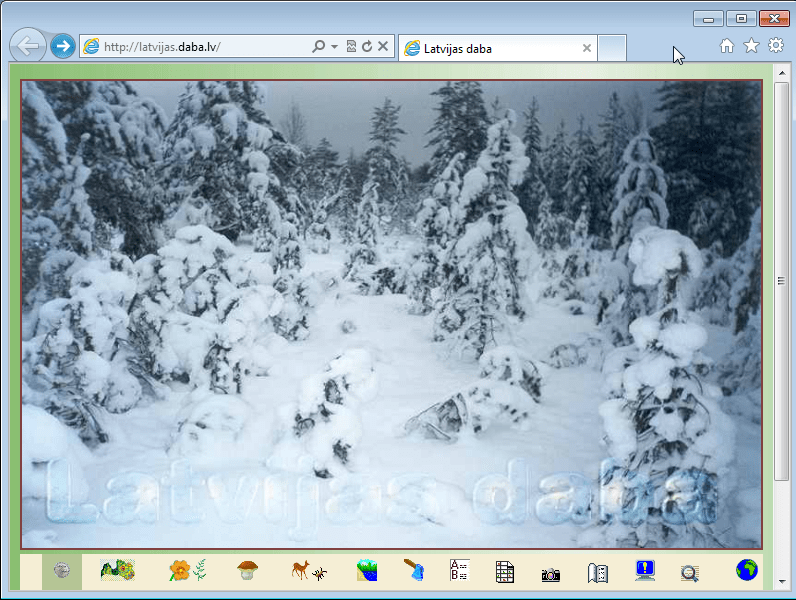Open a new blank tab
The height and width of the screenshot is (600, 796).
[612, 48]
